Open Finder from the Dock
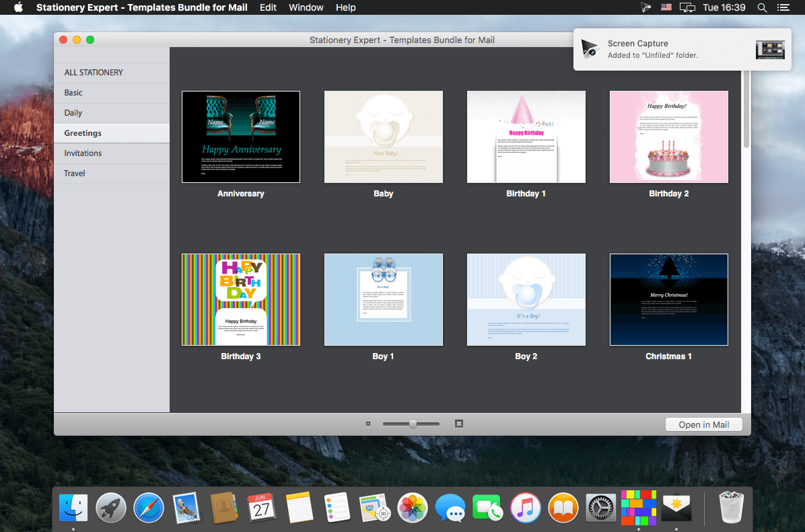 (x=73, y=508)
